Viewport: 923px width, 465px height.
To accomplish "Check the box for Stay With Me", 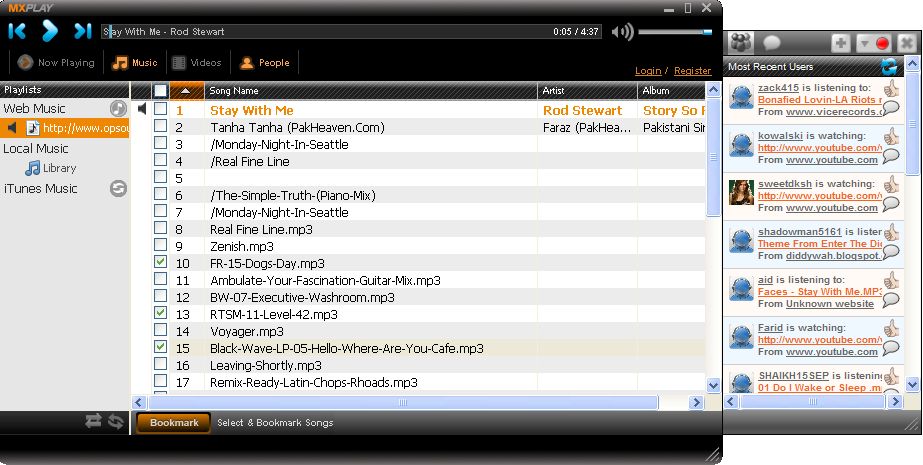I will point(160,109).
